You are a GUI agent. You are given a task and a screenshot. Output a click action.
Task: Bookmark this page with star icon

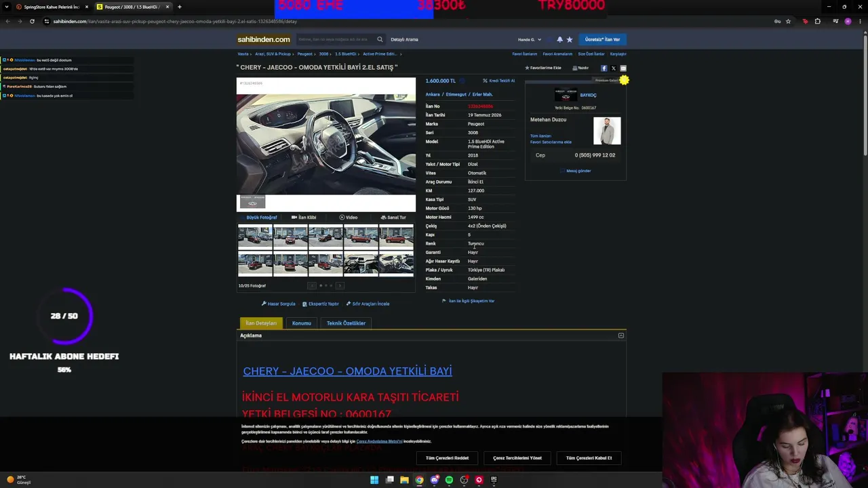[789, 21]
